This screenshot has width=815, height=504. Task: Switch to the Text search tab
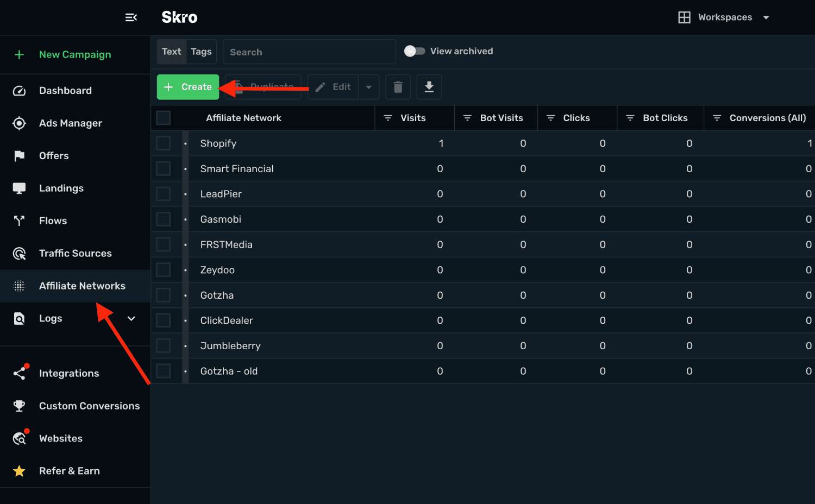[172, 52]
